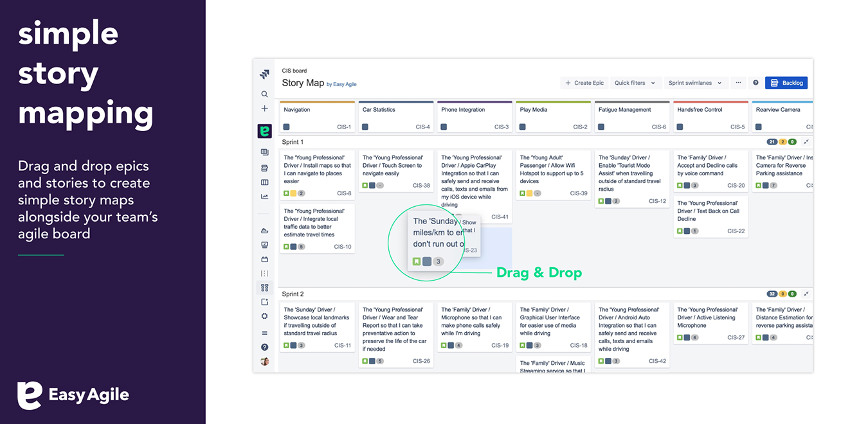Open the user profile avatar in sidebar
Image resolution: width=868 pixels, height=424 pixels.
(x=264, y=362)
